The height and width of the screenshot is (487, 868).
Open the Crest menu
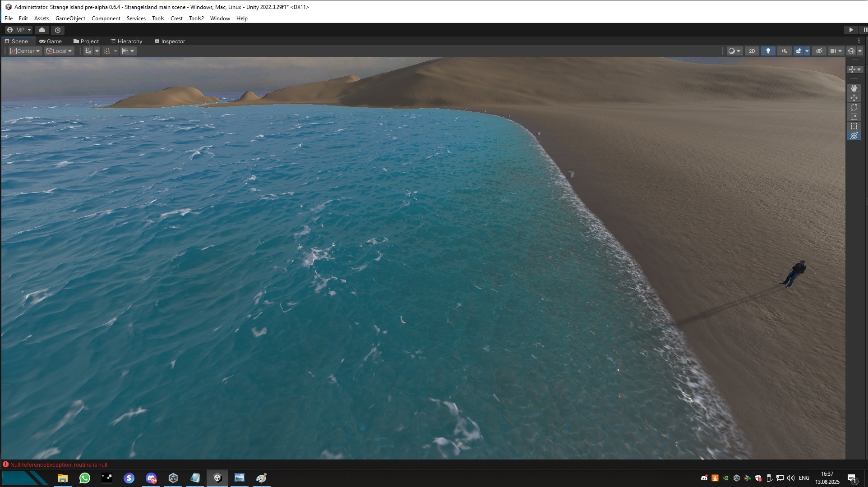point(176,18)
